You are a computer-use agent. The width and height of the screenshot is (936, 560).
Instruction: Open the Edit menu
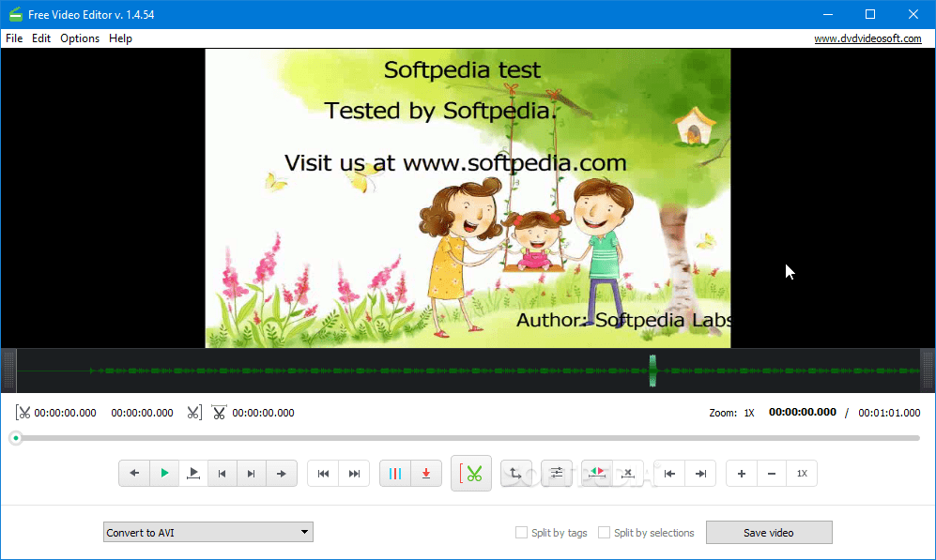click(41, 38)
